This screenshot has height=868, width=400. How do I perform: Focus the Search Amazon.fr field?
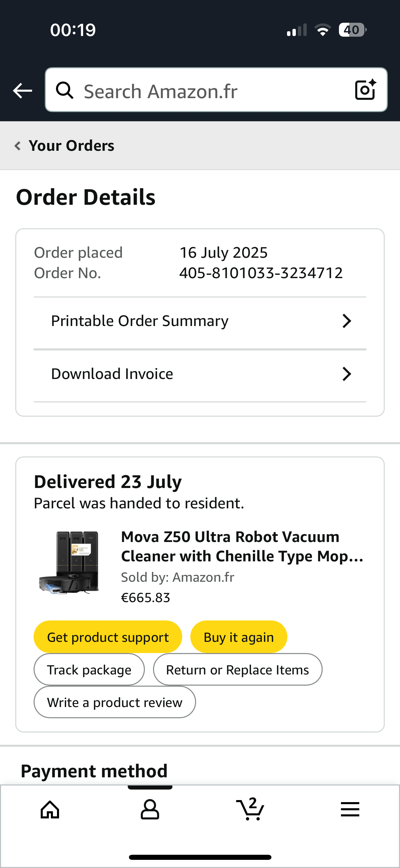coord(210,91)
